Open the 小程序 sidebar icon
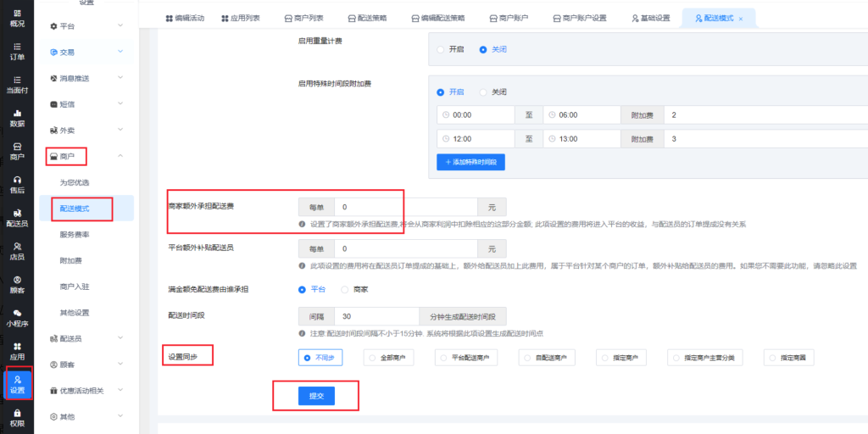Image resolution: width=868 pixels, height=434 pixels. click(x=17, y=317)
